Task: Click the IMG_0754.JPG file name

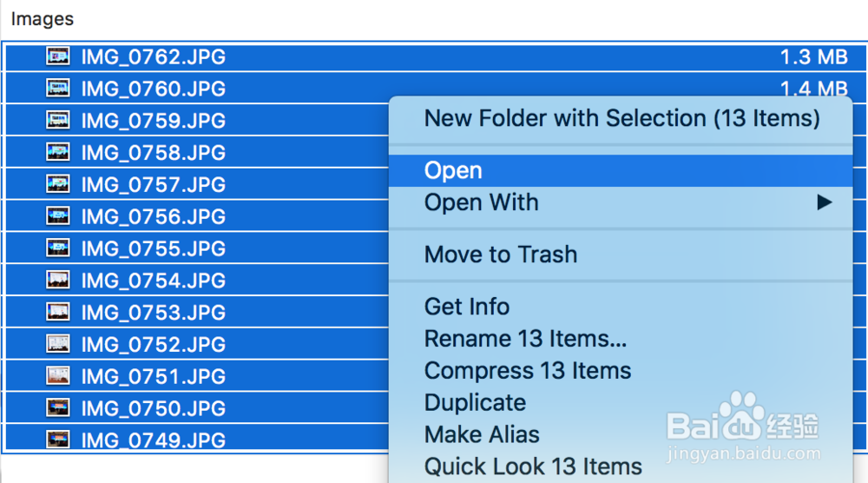Action: tap(153, 281)
